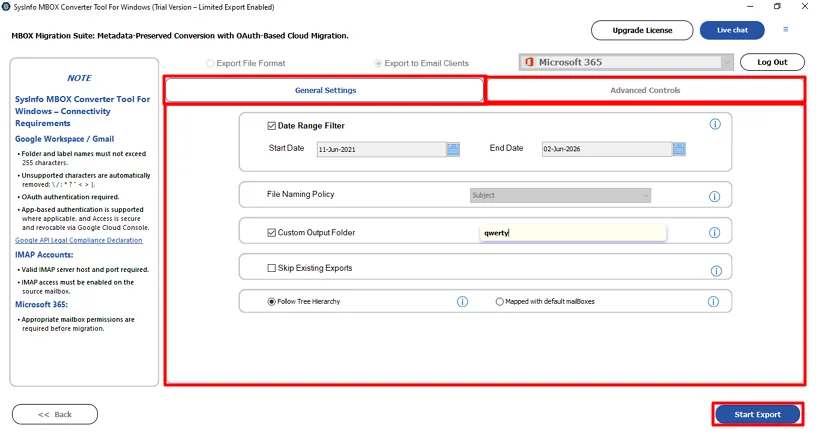Toggle the Date Range Filter checkbox
The width and height of the screenshot is (820, 437).
pyautogui.click(x=271, y=126)
